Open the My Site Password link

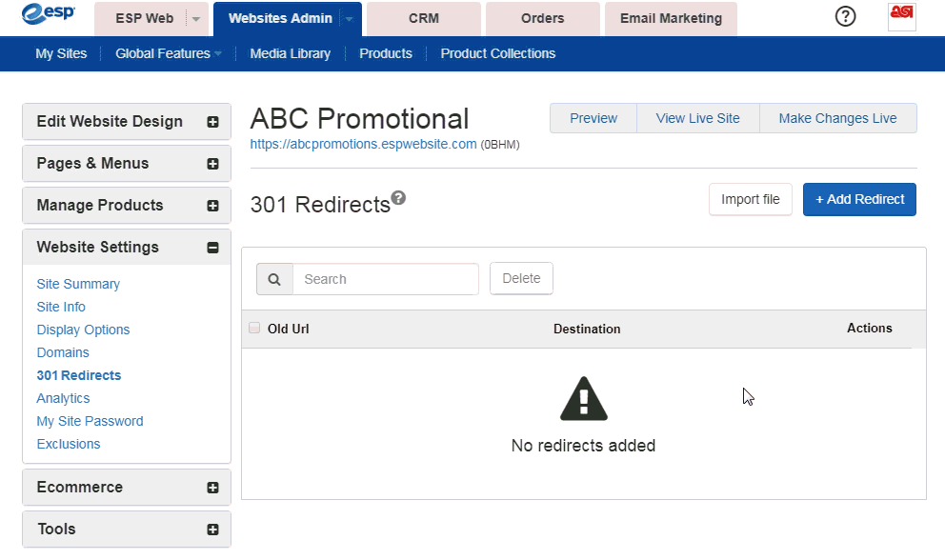point(90,421)
